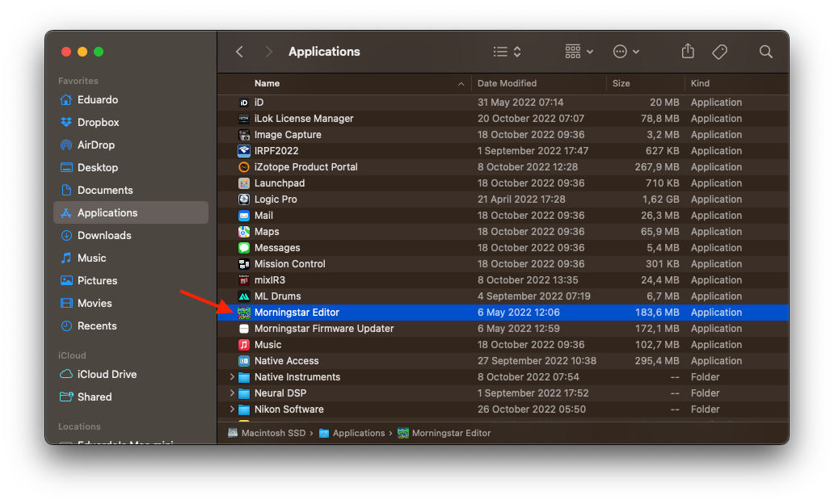The image size is (834, 504).
Task: Expand the Native Instruments folder
Action: 232,377
